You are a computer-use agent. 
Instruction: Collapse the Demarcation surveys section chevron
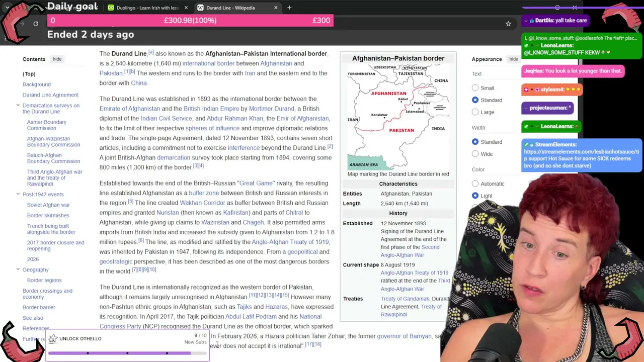click(x=18, y=106)
